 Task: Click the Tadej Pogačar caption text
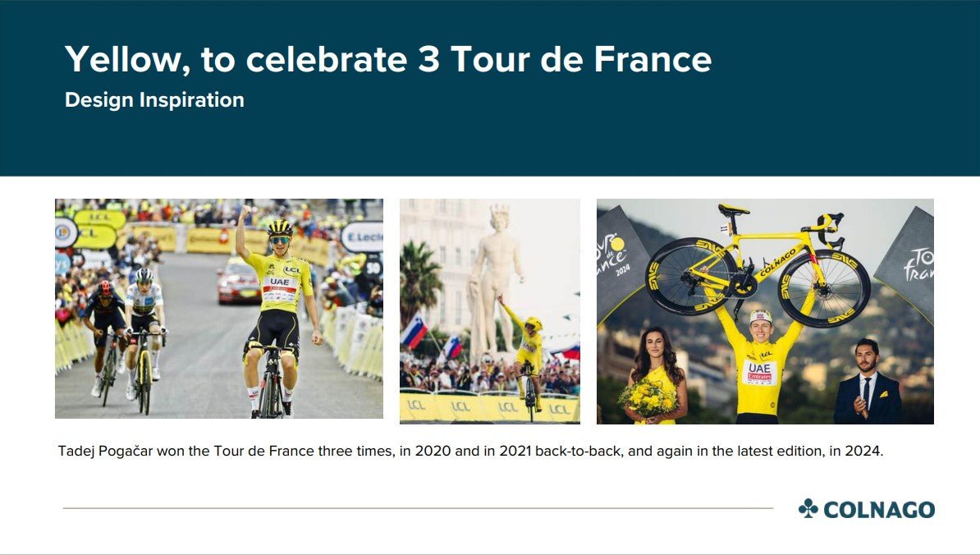(x=470, y=451)
